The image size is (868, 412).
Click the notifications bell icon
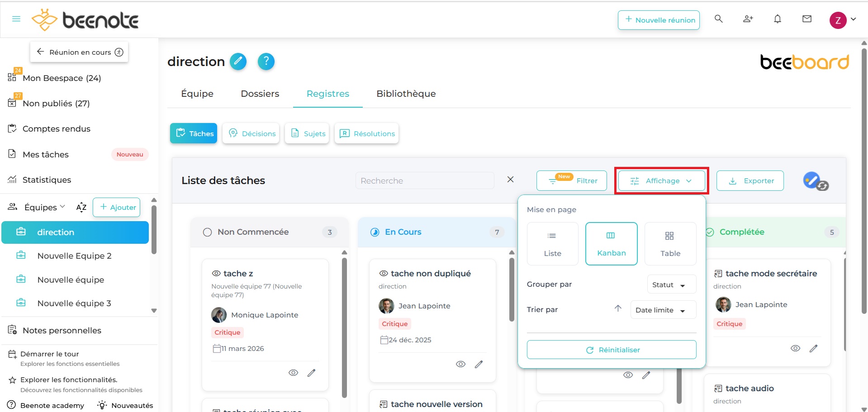pos(777,19)
